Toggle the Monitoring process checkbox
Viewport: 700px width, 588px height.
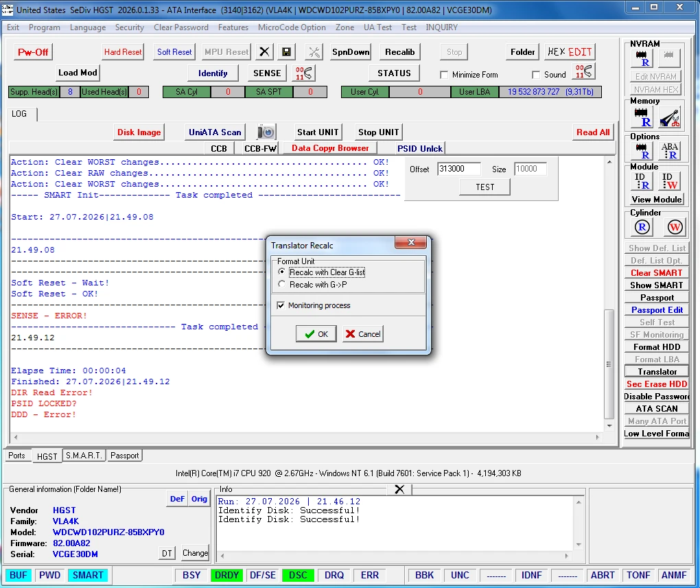click(x=281, y=305)
